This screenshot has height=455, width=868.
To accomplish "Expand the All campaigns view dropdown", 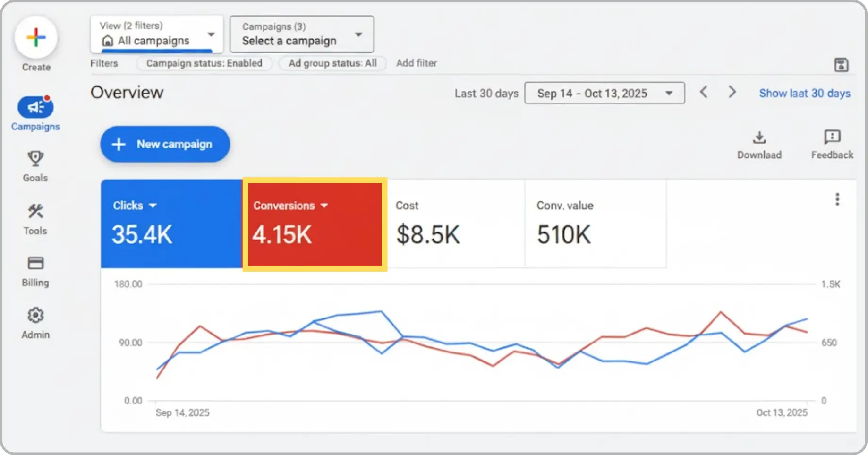I will 211,34.
